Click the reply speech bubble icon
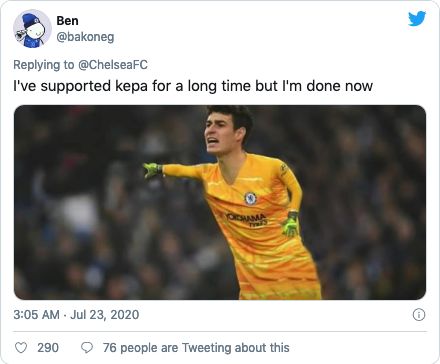Image resolution: width=440 pixels, height=364 pixels. coord(87,348)
